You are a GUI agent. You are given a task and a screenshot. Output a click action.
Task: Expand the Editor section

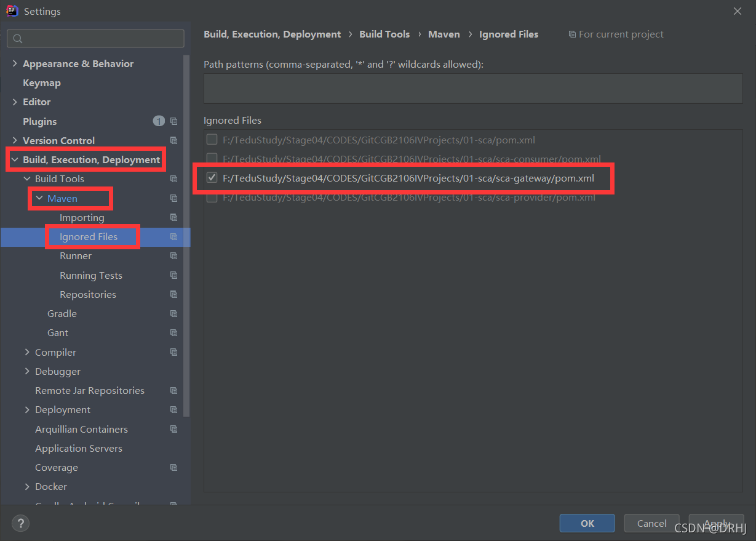pos(15,102)
